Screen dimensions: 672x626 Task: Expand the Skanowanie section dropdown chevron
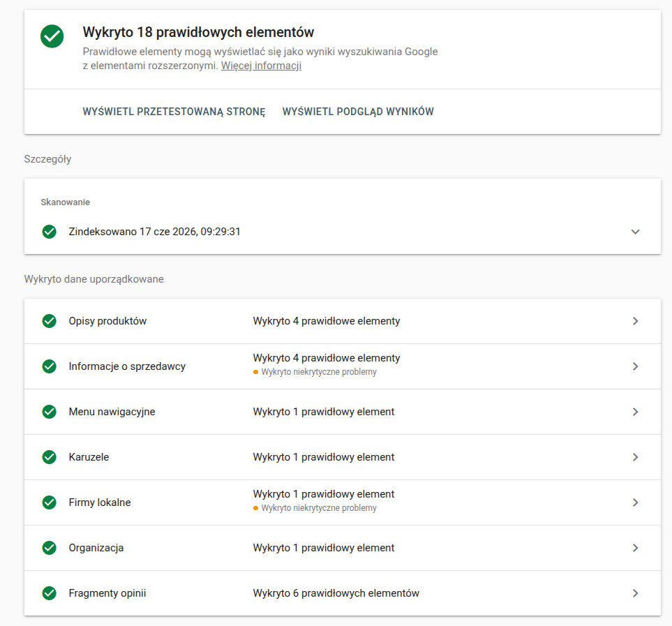coord(635,232)
